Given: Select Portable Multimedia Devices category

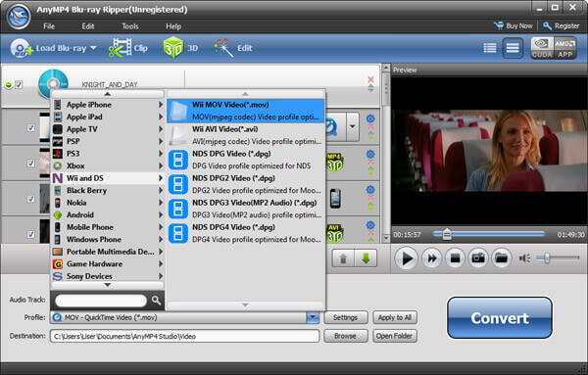Looking at the screenshot, I should pos(108,252).
